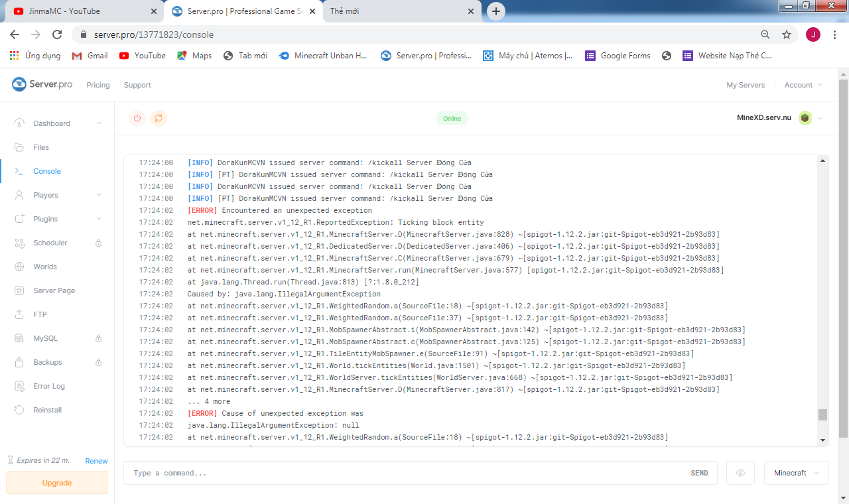The image size is (849, 504).
Task: Close the Thẻ mới tab
Action: point(471,11)
